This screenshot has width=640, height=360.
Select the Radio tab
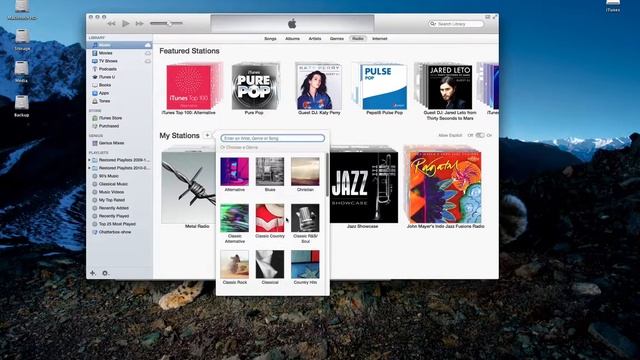click(358, 39)
